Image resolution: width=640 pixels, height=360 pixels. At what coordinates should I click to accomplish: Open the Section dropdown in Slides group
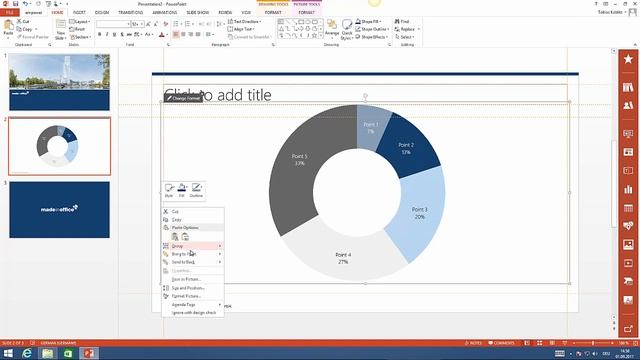click(x=80, y=37)
